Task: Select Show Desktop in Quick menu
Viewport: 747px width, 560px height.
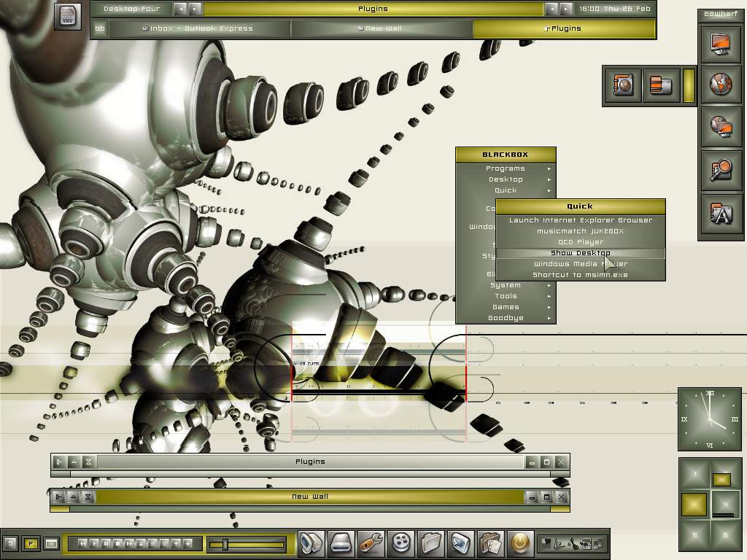Action: point(580,253)
